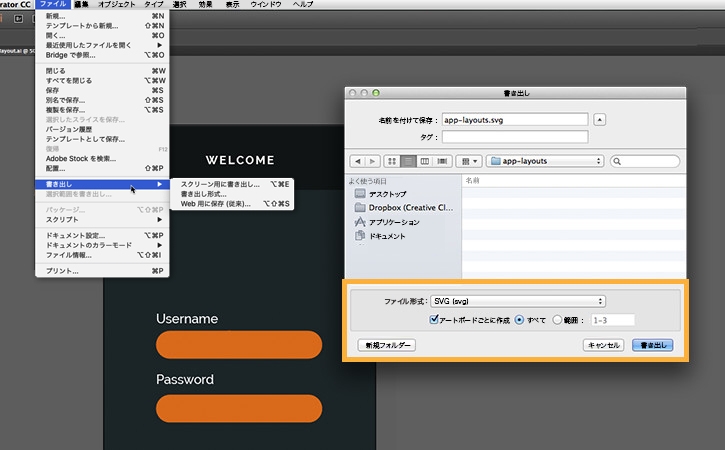Viewport: 725px width, 450px height.
Task: Choose テンプレートから新規... menu item
Action: (102, 25)
